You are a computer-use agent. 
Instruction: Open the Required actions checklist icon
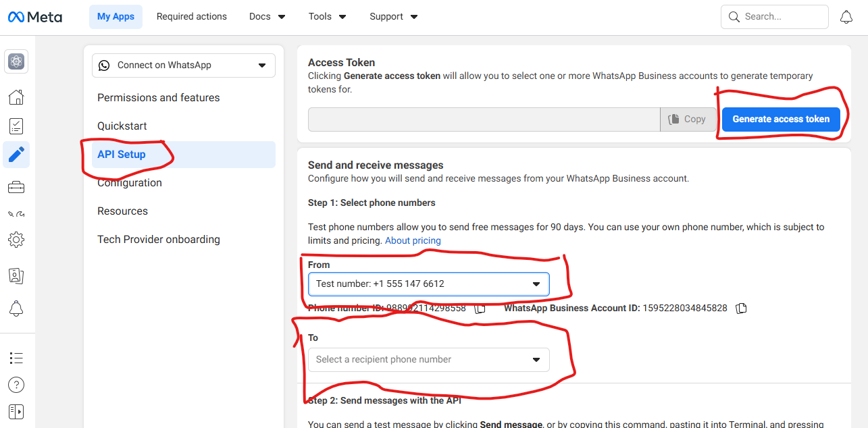click(x=16, y=126)
